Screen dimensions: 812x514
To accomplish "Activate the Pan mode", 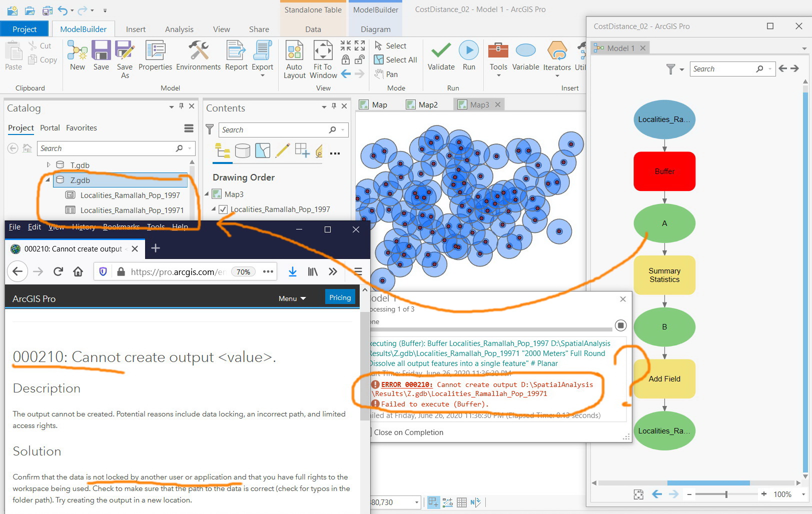I will 386,74.
